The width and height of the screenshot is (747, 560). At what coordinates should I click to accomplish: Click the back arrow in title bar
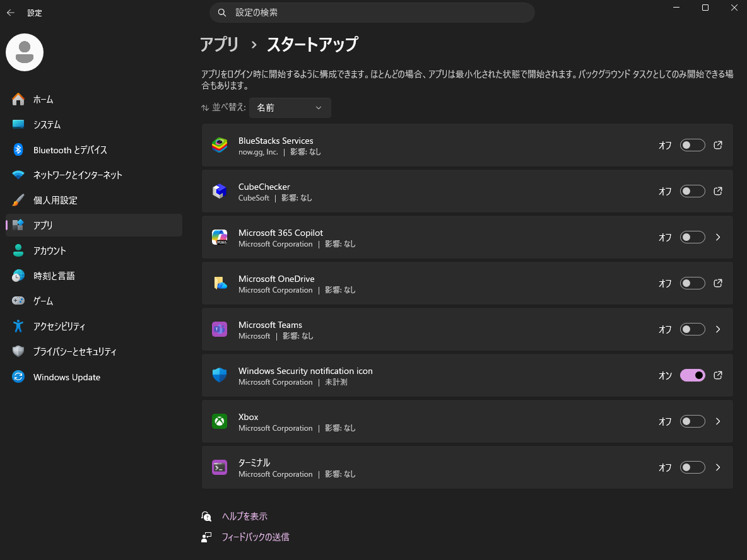point(11,13)
